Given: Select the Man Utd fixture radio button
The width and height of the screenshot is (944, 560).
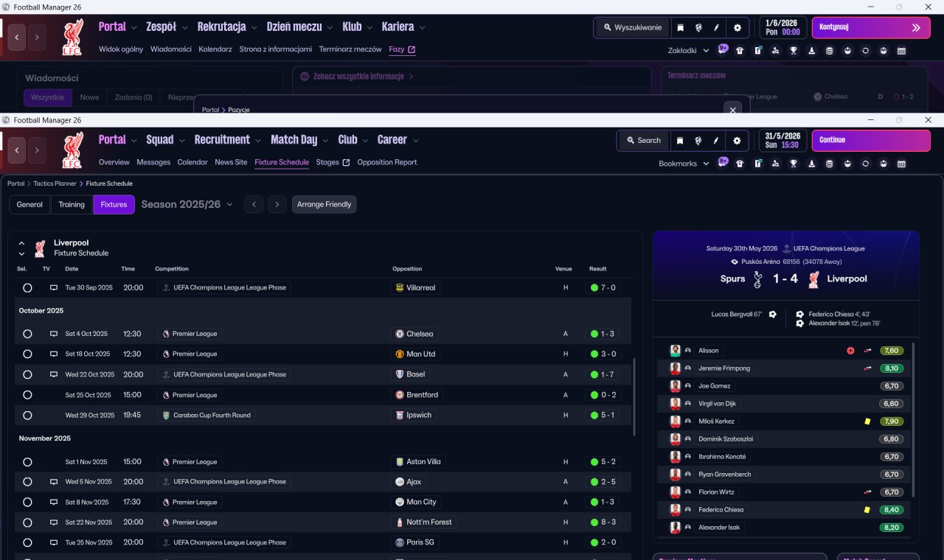Looking at the screenshot, I should 27,354.
